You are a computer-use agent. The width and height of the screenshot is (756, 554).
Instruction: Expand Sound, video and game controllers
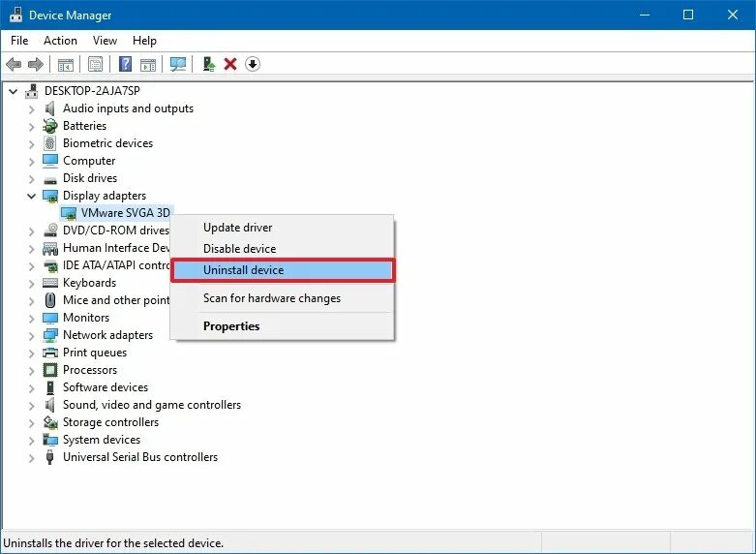[x=31, y=405]
